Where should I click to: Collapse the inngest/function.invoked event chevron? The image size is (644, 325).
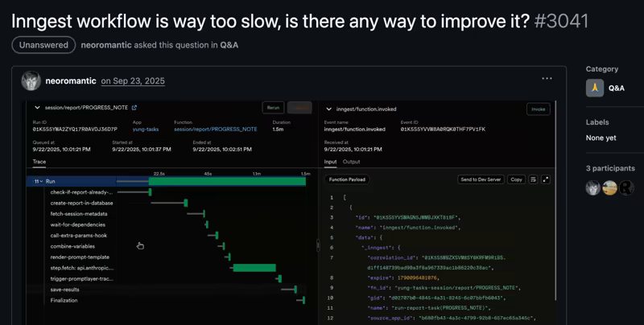pyautogui.click(x=328, y=109)
